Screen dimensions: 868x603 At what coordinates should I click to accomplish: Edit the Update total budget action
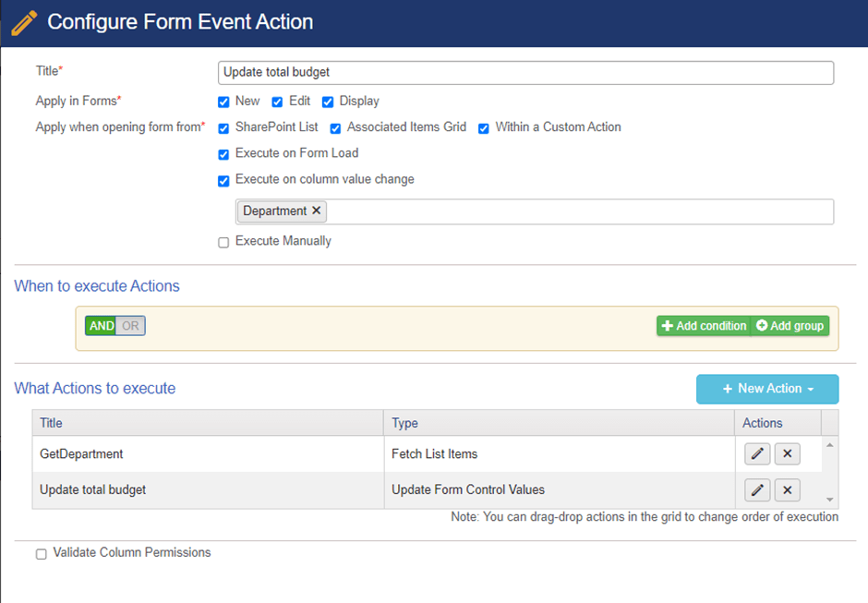pyautogui.click(x=757, y=490)
